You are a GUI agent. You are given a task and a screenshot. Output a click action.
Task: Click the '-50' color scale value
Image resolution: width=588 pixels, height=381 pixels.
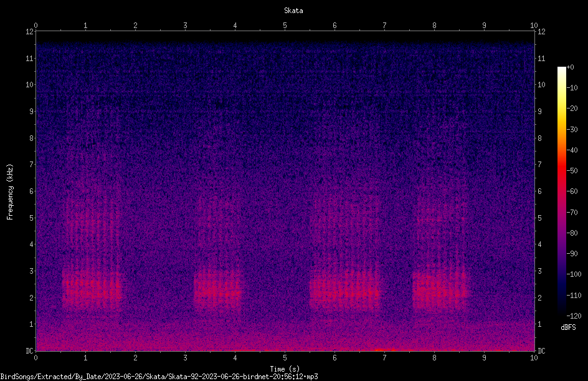[x=572, y=171]
